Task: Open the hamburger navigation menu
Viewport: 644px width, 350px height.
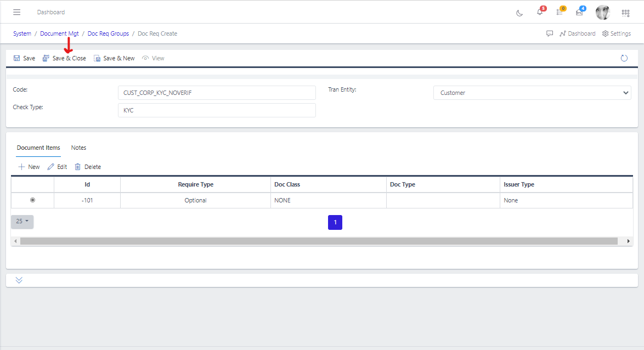Action: [x=17, y=12]
